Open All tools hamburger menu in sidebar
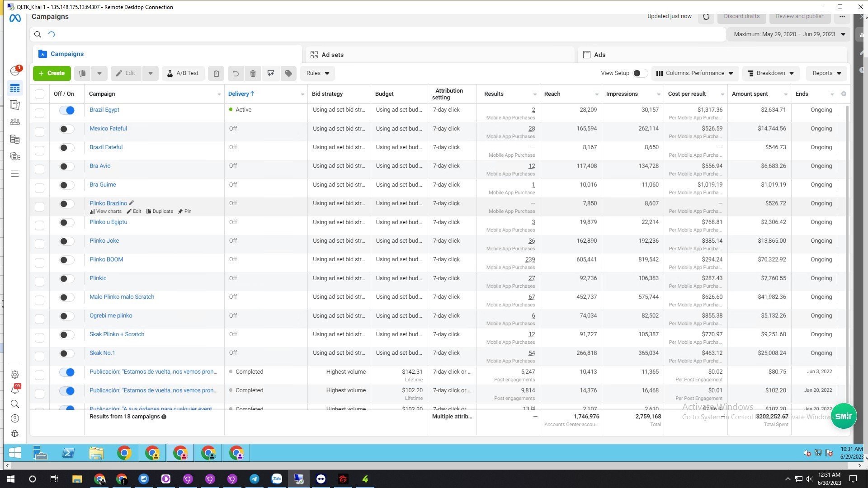 (15, 174)
